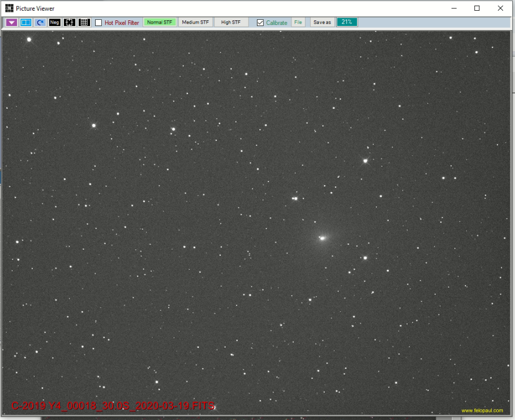Click the Picture Viewer app icon in title bar

(9, 8)
